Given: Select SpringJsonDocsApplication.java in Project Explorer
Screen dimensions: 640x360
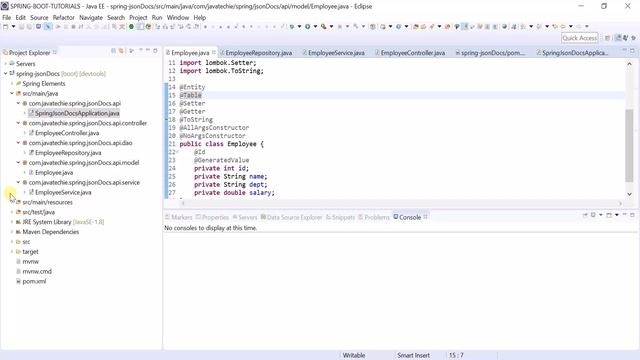Looking at the screenshot, I should click(x=77, y=113).
